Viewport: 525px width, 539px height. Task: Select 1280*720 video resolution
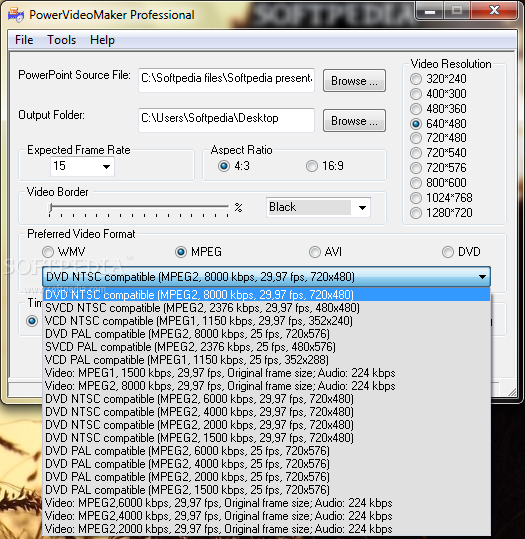441,213
